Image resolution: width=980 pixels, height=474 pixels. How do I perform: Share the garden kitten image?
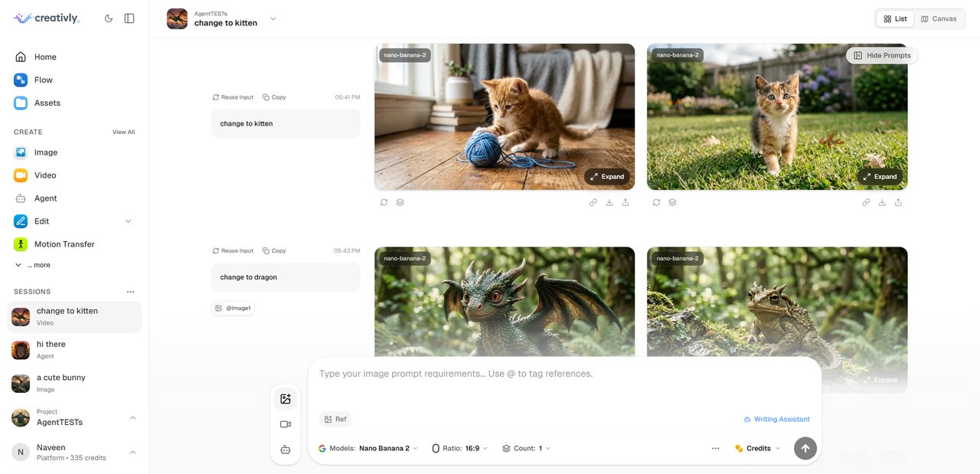coord(898,203)
